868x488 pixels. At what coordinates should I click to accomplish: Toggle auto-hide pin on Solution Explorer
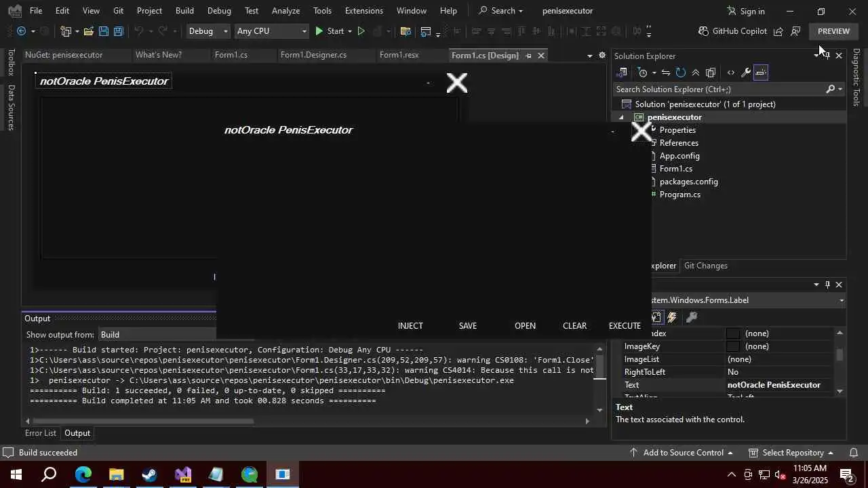pyautogui.click(x=827, y=56)
